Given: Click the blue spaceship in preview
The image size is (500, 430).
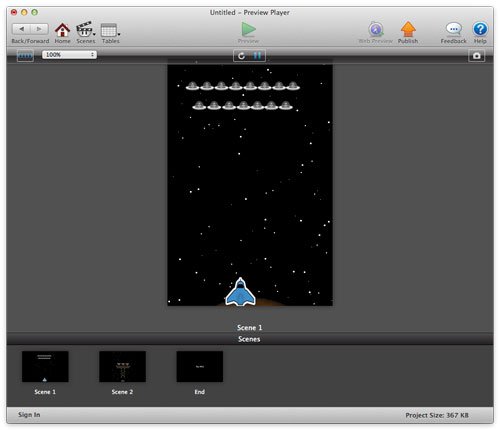Looking at the screenshot, I should pyautogui.click(x=240, y=292).
